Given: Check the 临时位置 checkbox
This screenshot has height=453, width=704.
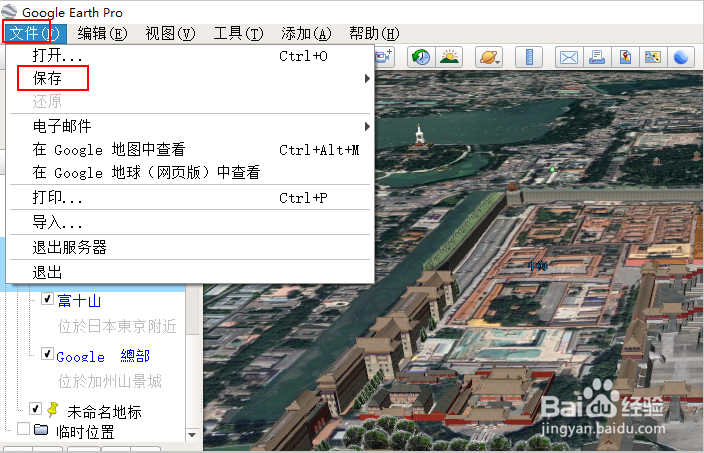Looking at the screenshot, I should 23,429.
